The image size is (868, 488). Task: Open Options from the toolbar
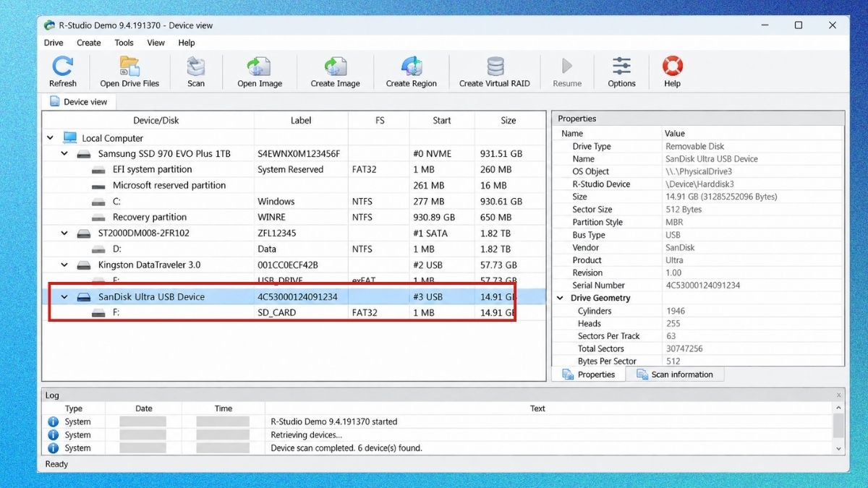[x=621, y=67]
